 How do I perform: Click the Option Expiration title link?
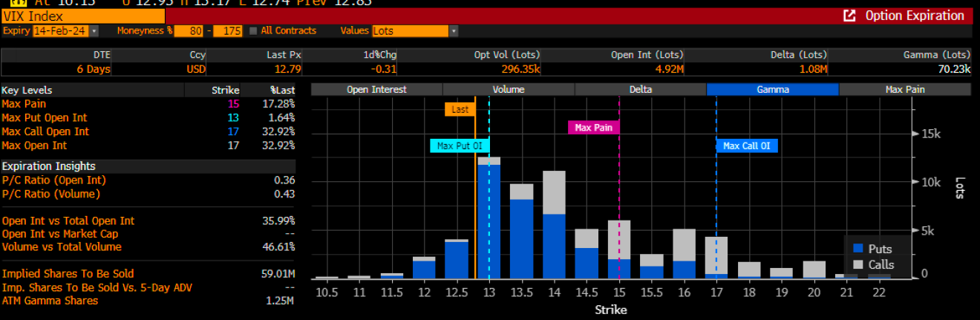[x=915, y=16]
